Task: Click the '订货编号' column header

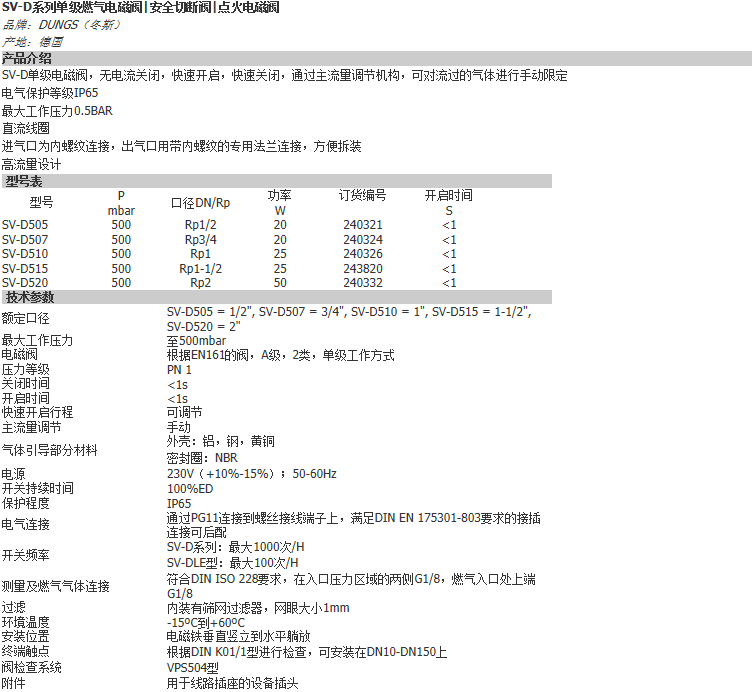Action: (362, 195)
